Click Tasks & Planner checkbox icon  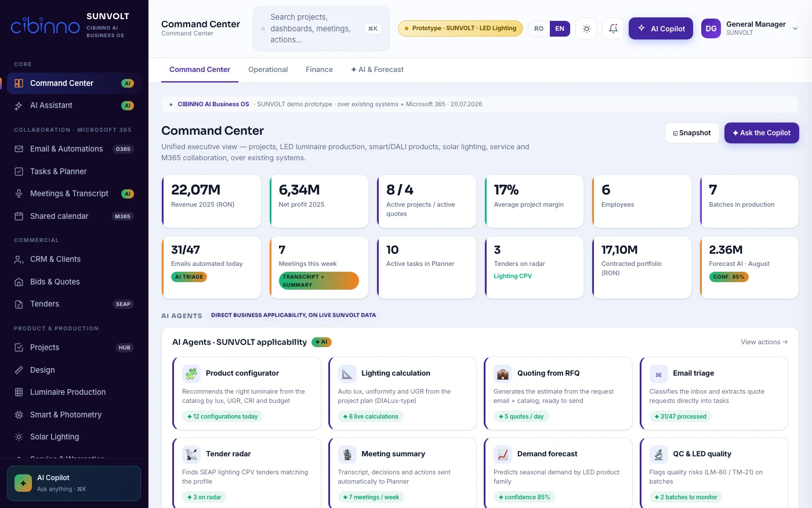tap(19, 172)
